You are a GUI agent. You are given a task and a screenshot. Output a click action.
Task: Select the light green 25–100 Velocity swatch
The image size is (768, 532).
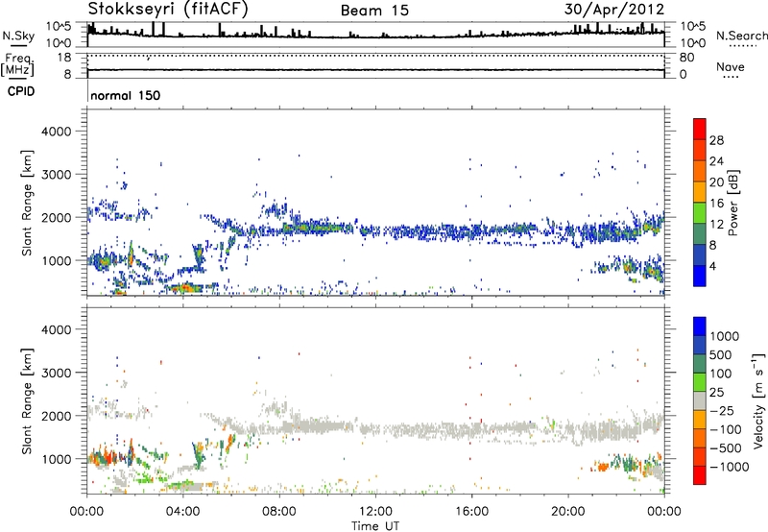[x=700, y=383]
